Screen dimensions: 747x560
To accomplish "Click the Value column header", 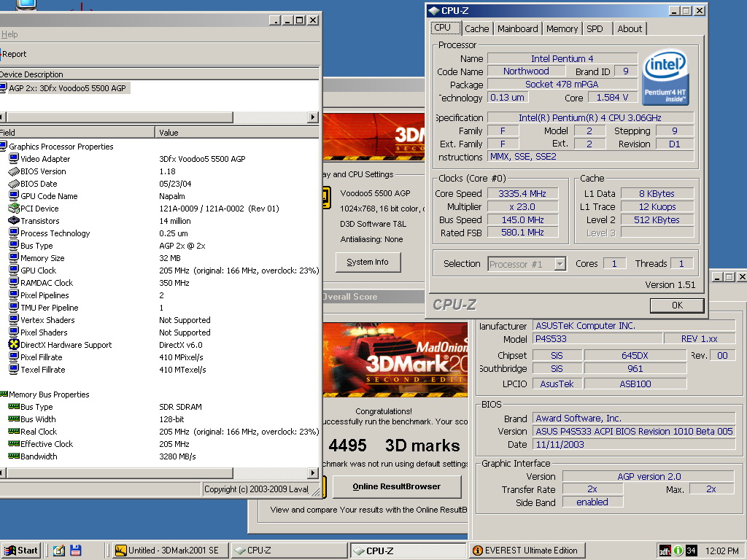I will coord(237,133).
